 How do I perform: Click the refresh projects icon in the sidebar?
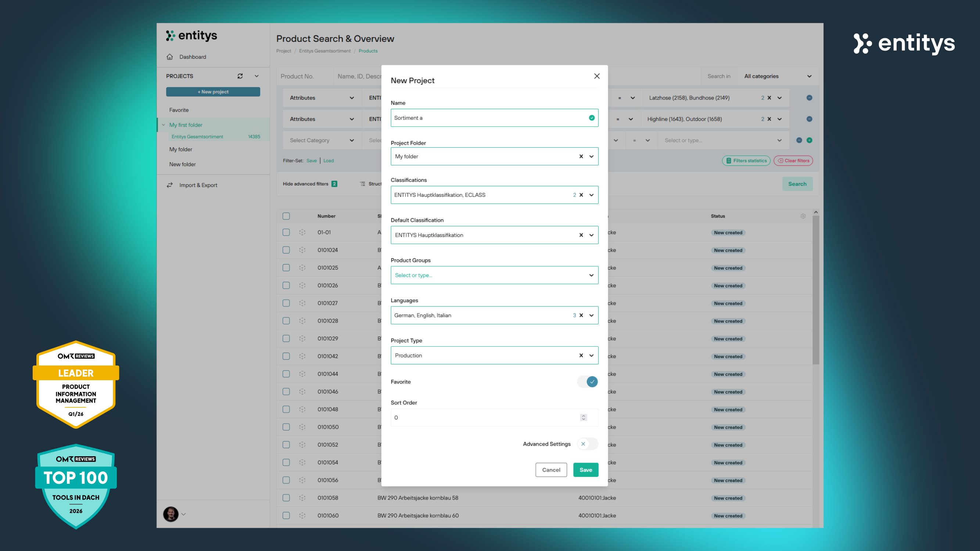240,76
